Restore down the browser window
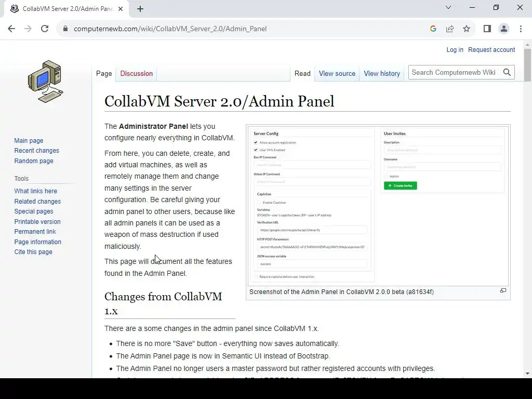532x399 pixels. coord(496,7)
